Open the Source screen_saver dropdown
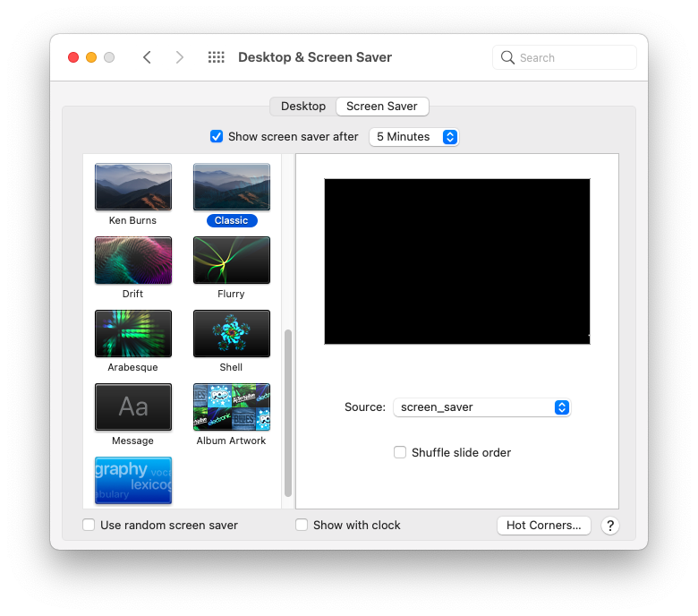The width and height of the screenshot is (698, 616). click(481, 407)
